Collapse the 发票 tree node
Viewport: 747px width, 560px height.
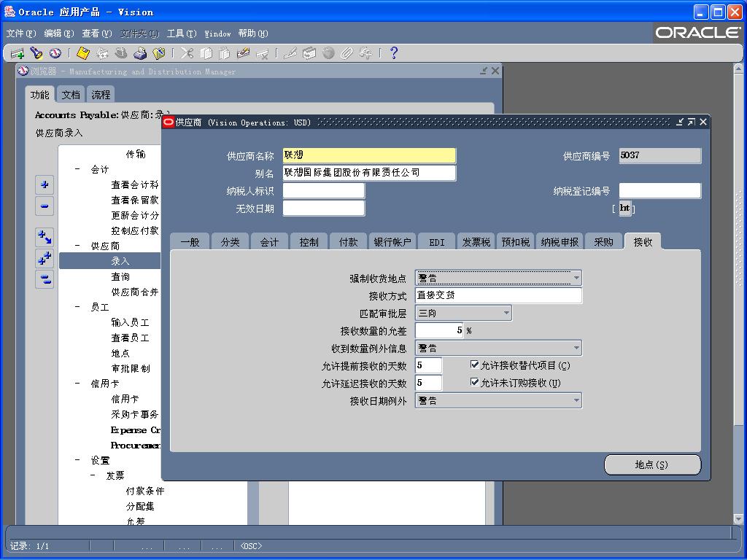point(93,475)
